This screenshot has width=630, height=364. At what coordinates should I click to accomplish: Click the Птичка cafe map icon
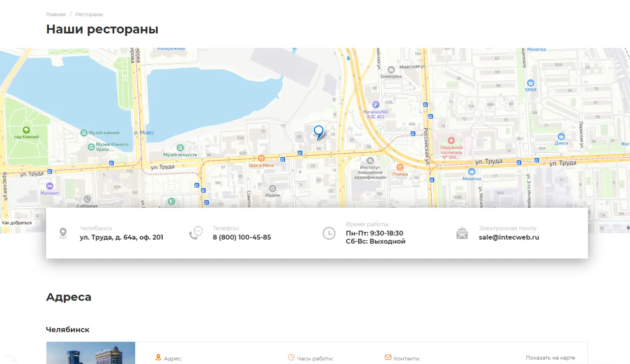tap(400, 167)
